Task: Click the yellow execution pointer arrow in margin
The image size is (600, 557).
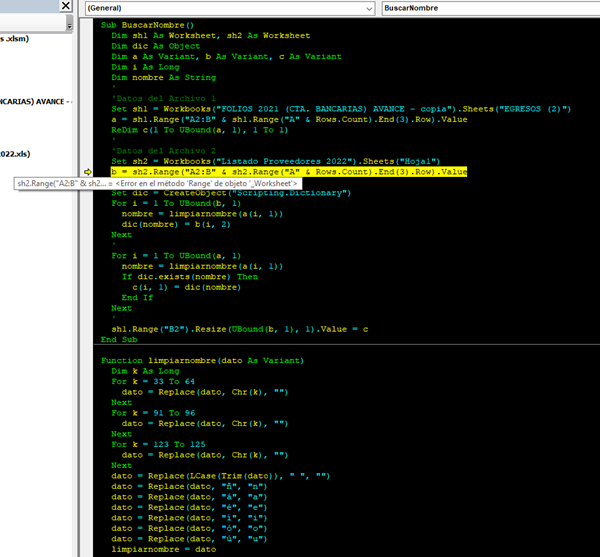Action: (x=88, y=172)
